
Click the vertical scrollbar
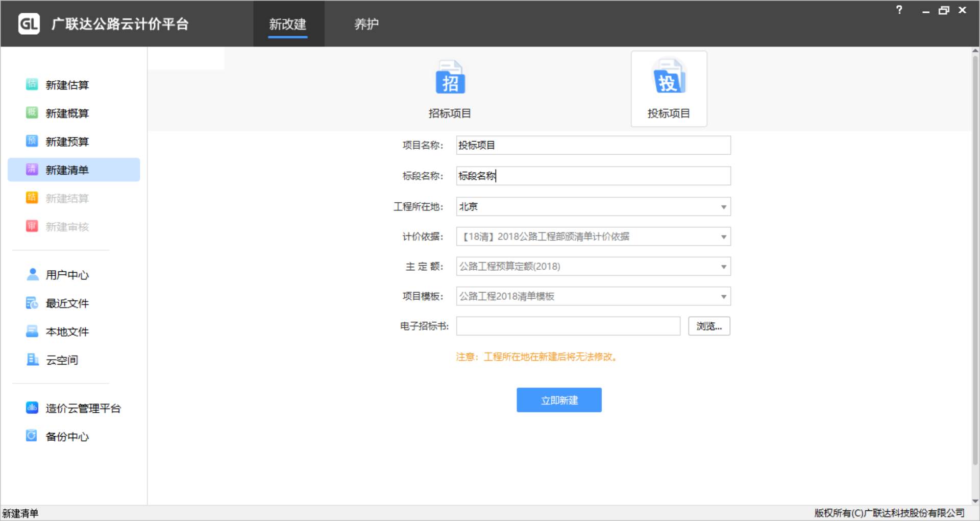(975, 260)
